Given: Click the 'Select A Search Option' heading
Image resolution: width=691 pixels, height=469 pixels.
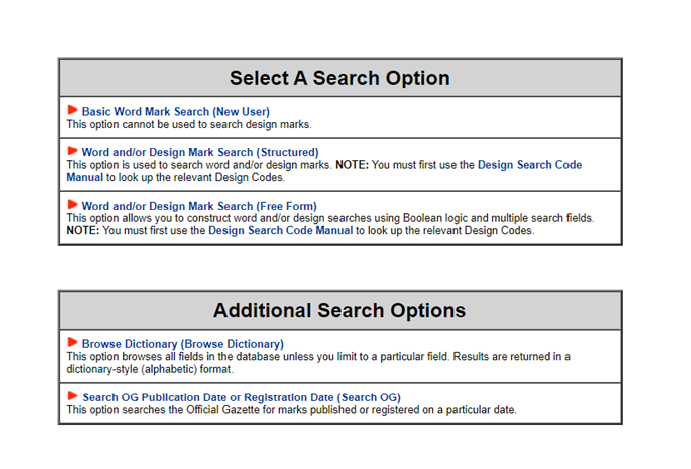Looking at the screenshot, I should [x=340, y=78].
